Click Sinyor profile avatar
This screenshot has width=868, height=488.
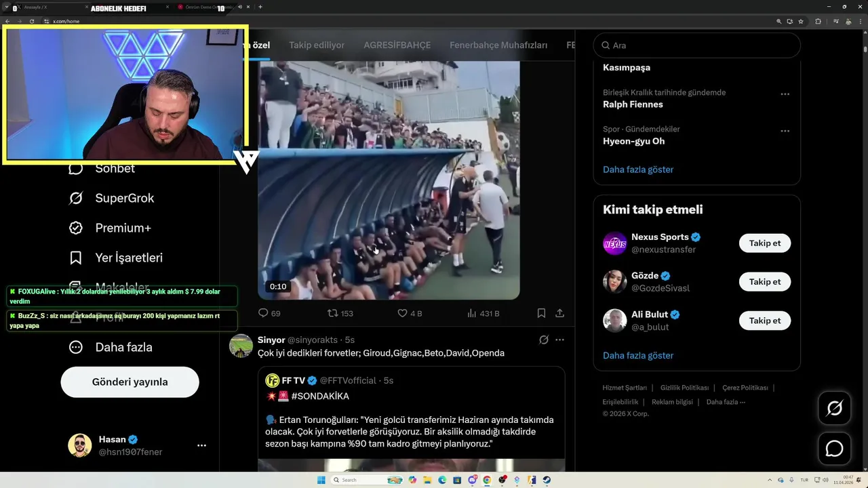[x=241, y=346]
